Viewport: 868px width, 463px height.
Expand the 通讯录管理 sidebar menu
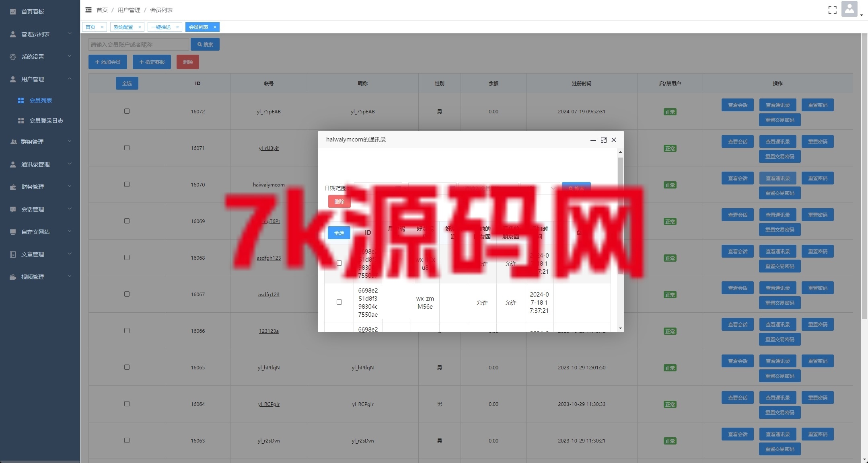click(x=40, y=164)
